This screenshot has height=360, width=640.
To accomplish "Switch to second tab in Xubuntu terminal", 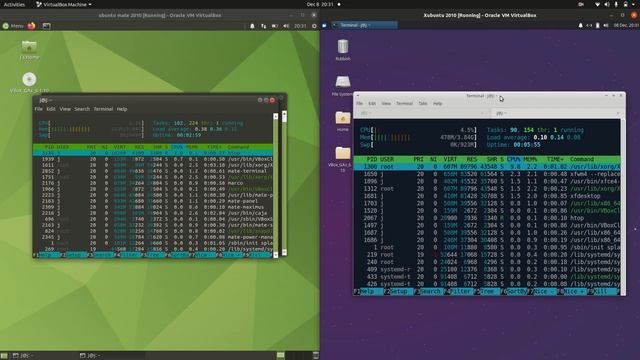I will pos(556,113).
